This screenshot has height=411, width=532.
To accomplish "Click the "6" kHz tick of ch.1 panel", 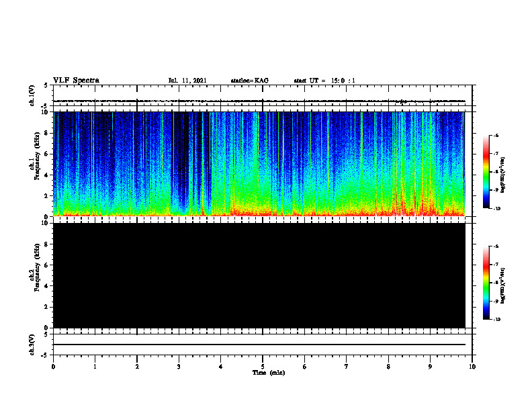I will 46,154.
